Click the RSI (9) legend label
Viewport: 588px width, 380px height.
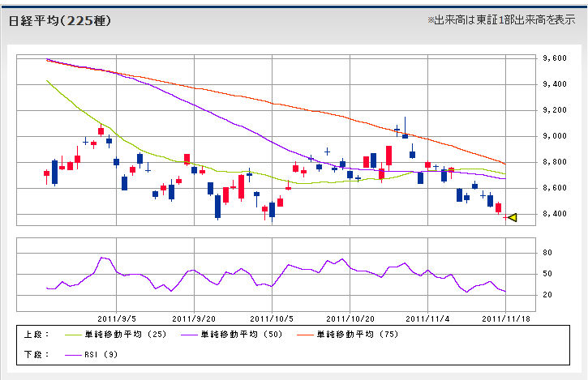(101, 355)
